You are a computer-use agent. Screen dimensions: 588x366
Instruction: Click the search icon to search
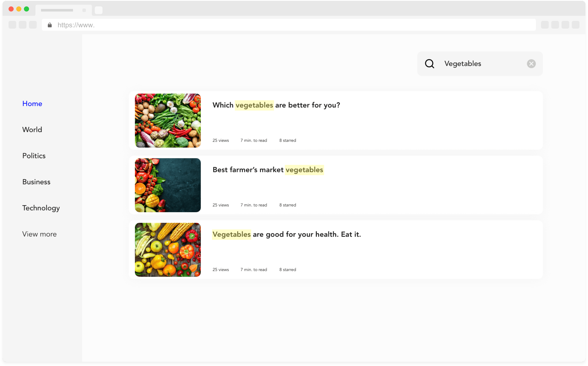pyautogui.click(x=430, y=63)
